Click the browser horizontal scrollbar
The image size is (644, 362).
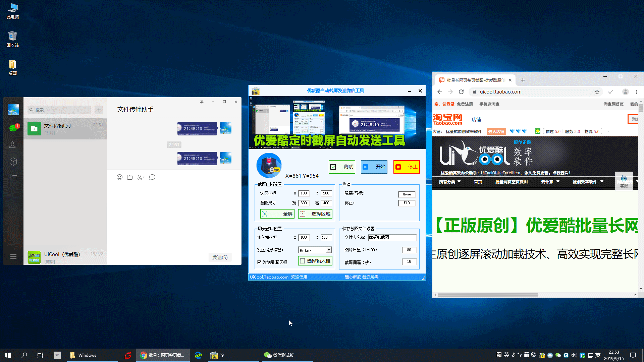click(x=488, y=295)
